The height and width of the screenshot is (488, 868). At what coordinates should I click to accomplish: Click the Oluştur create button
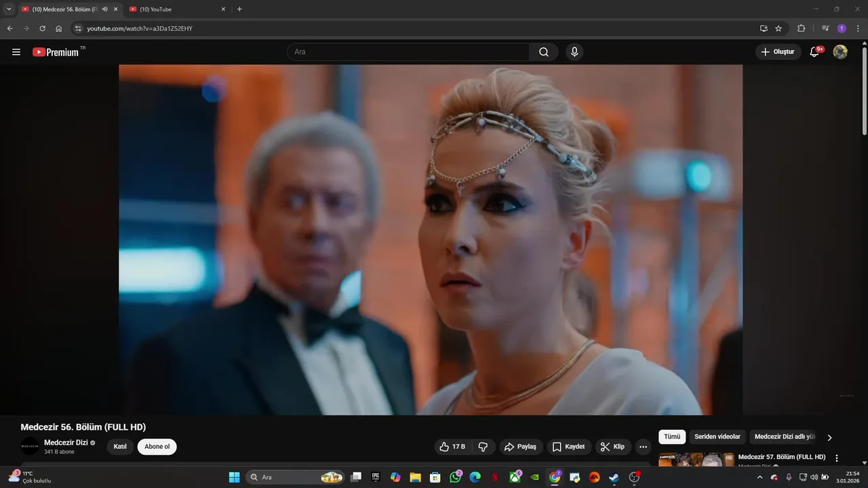pyautogui.click(x=778, y=52)
